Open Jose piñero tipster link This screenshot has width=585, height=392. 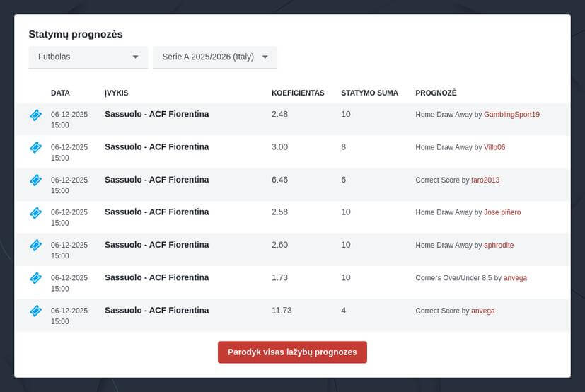click(x=502, y=212)
